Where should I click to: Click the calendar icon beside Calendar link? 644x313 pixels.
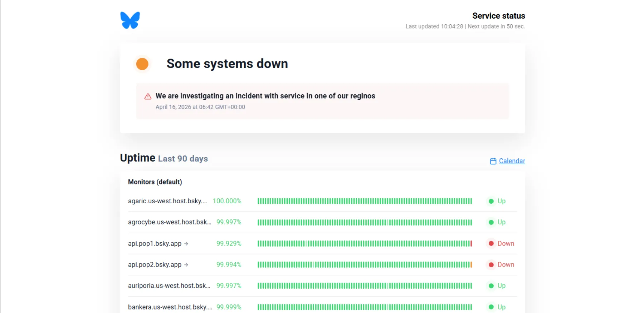[493, 161]
